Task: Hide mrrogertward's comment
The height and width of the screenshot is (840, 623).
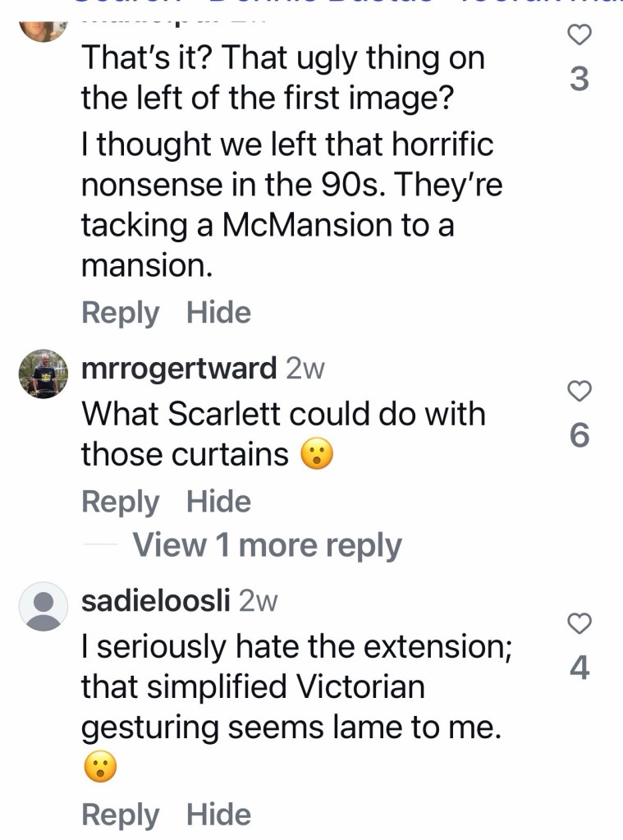Action: [218, 502]
